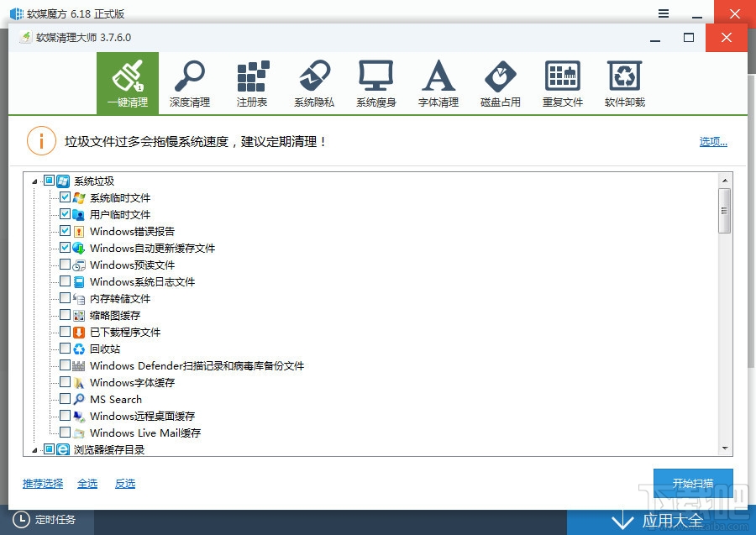Open the 注册表 registry tab
Image resolution: width=756 pixels, height=535 pixels.
[252, 83]
